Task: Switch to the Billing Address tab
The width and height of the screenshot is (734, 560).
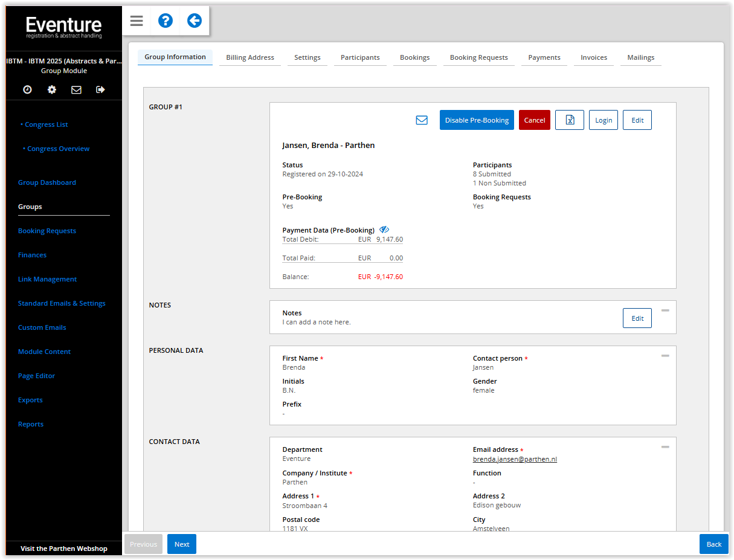Action: click(250, 57)
